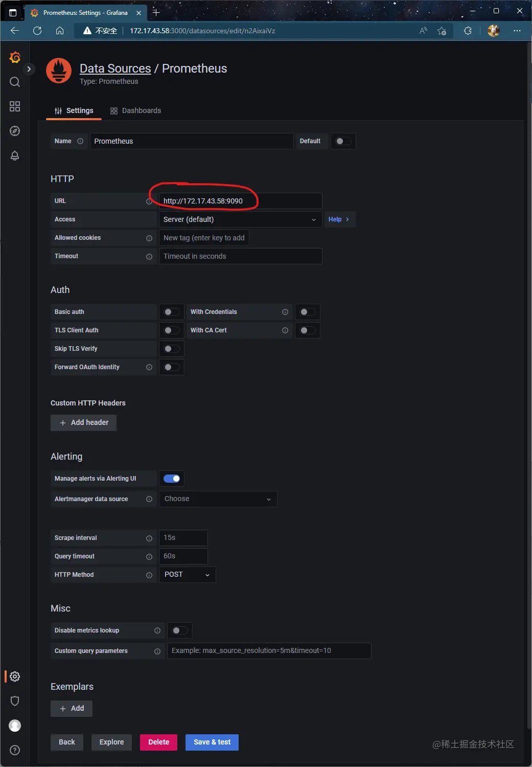Refresh the browser page

37,31
